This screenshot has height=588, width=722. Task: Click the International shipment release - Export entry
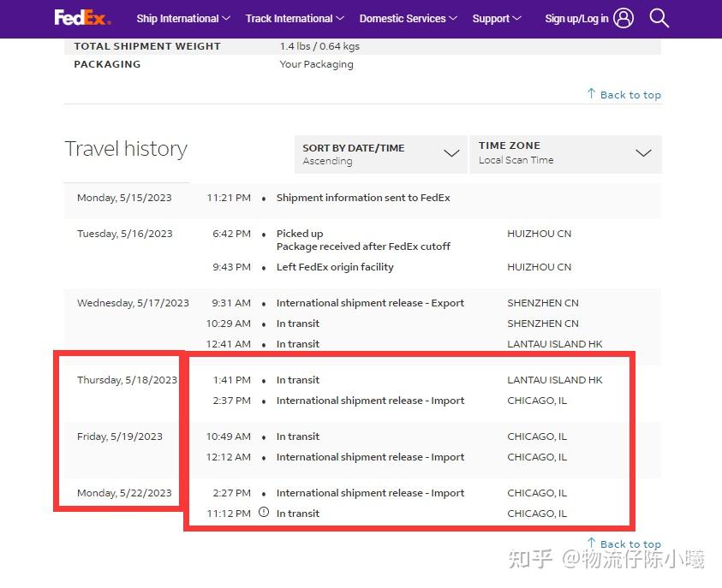370,303
